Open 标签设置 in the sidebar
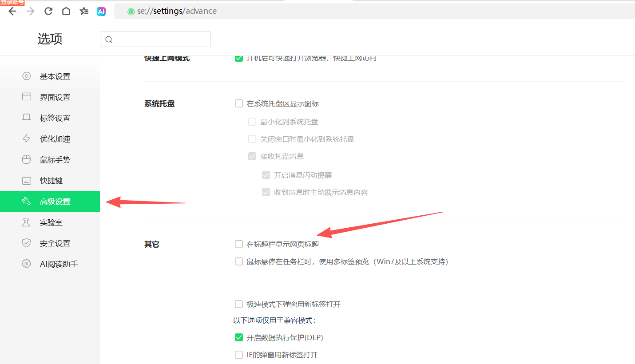The width and height of the screenshot is (635, 364). (x=55, y=118)
